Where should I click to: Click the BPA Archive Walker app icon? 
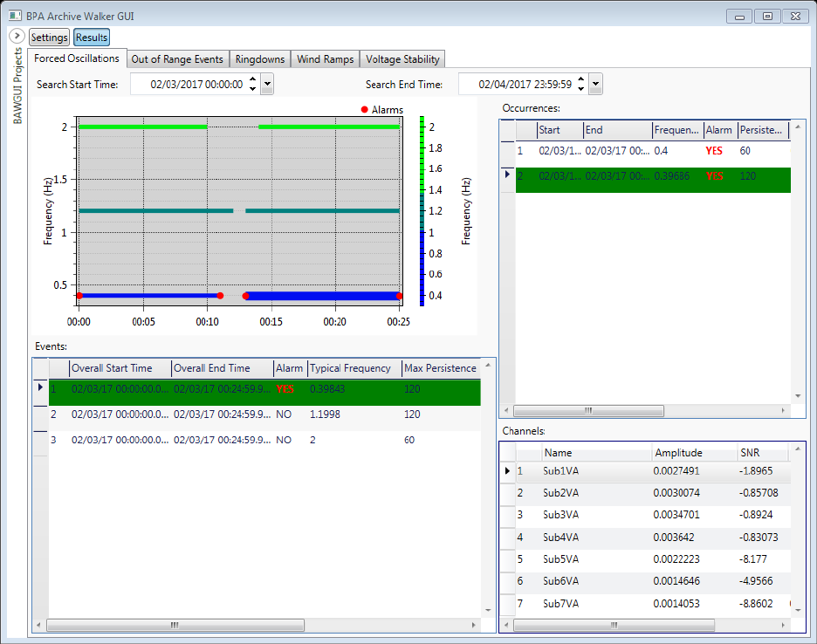click(x=15, y=16)
